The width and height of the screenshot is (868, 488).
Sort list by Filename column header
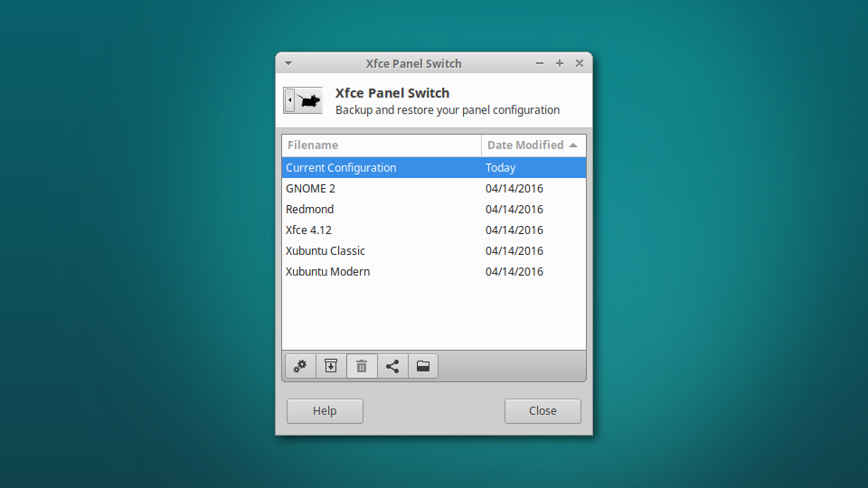382,145
